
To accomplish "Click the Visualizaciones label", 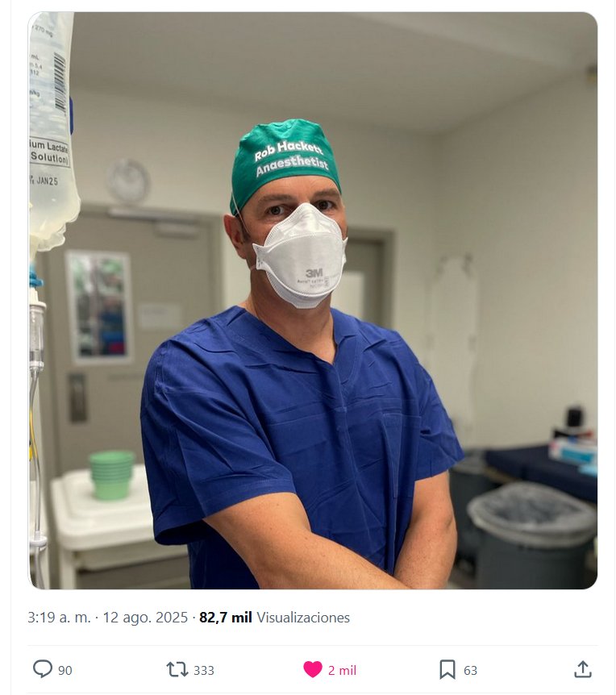I will pos(303,618).
